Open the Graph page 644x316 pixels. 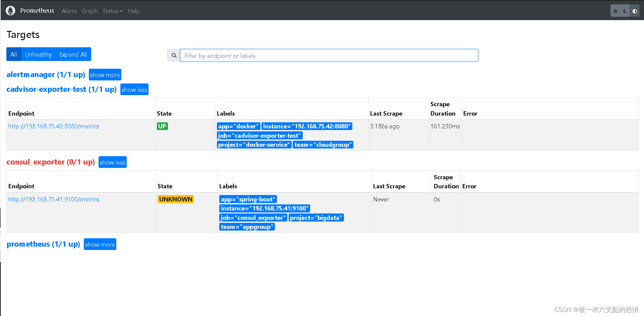coord(90,11)
